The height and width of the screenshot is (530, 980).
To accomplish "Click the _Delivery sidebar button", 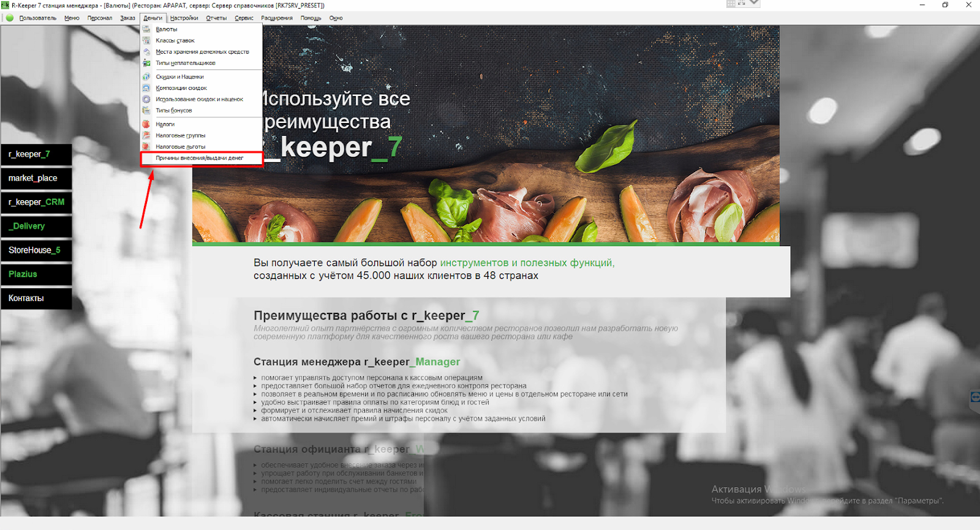I will pos(37,226).
